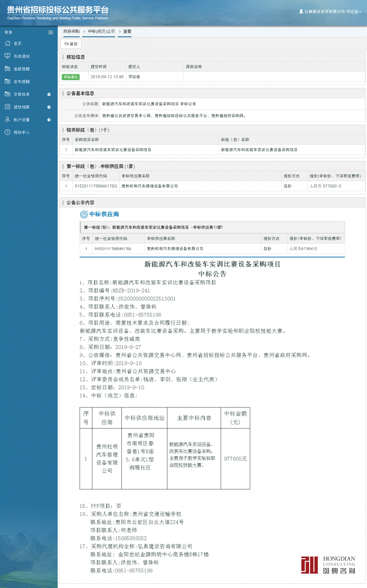Click the monitor icon beside 系统通知
Image resolution: width=367 pixels, height=588 pixels.
pyautogui.click(x=8, y=56)
